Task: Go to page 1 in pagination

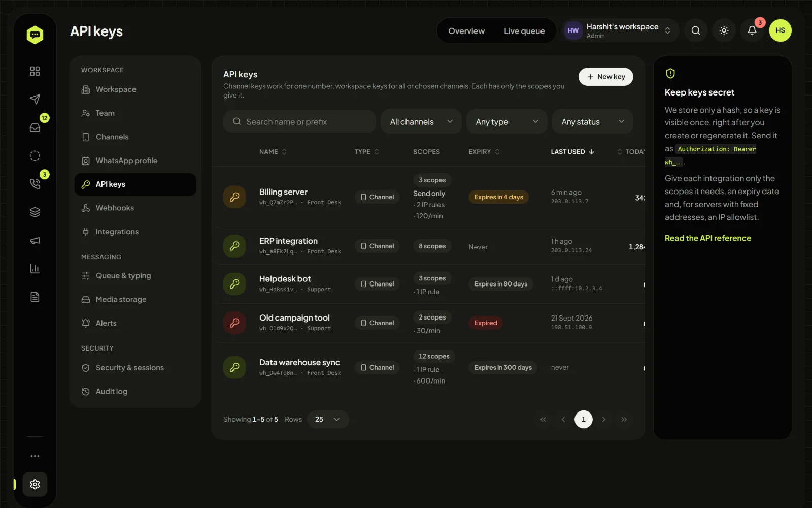Action: pyautogui.click(x=583, y=419)
